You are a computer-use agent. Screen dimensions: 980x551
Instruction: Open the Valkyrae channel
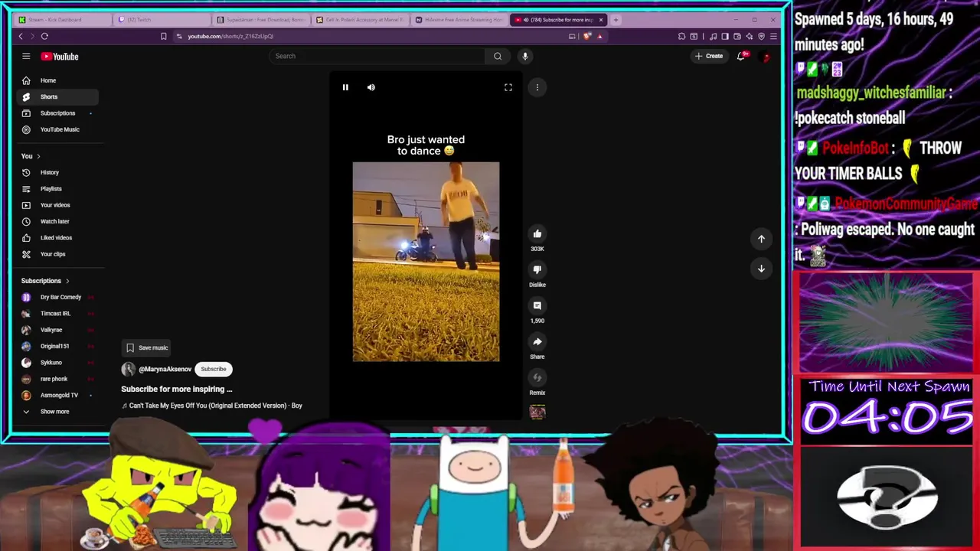click(x=57, y=330)
